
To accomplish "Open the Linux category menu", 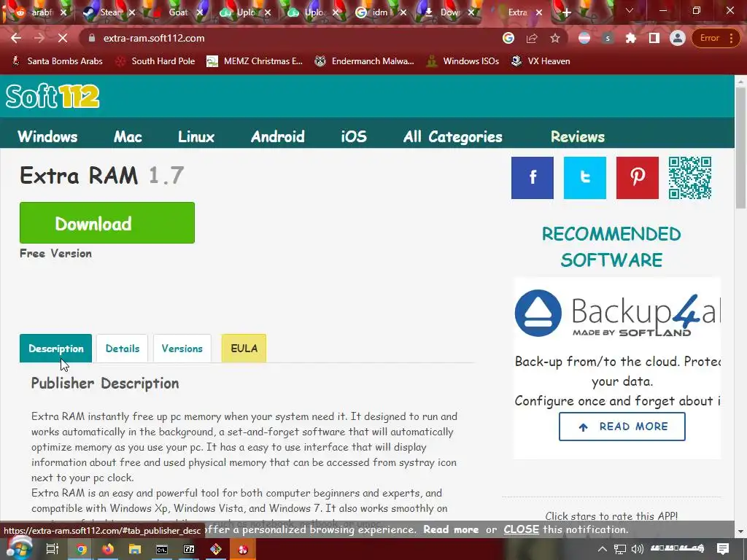I will point(196,136).
